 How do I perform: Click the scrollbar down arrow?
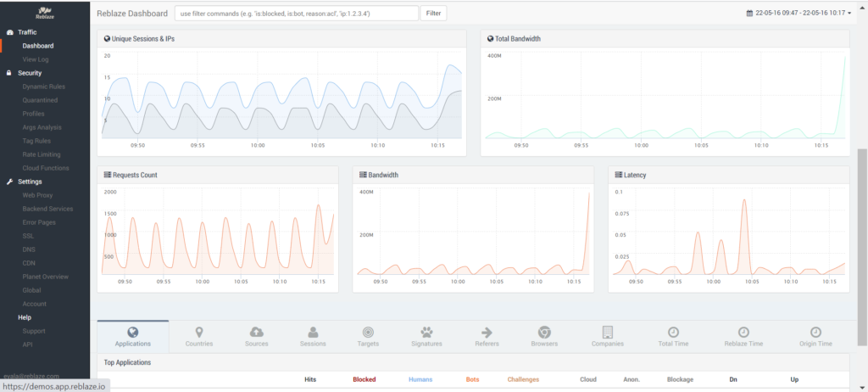pyautogui.click(x=862, y=386)
